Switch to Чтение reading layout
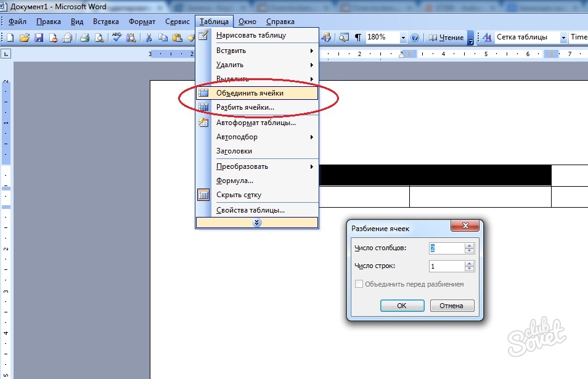This screenshot has height=379, width=588. 446,37
